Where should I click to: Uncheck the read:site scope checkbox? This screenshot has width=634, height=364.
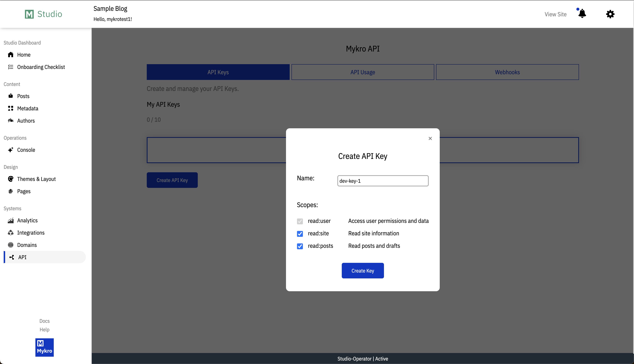[300, 234]
